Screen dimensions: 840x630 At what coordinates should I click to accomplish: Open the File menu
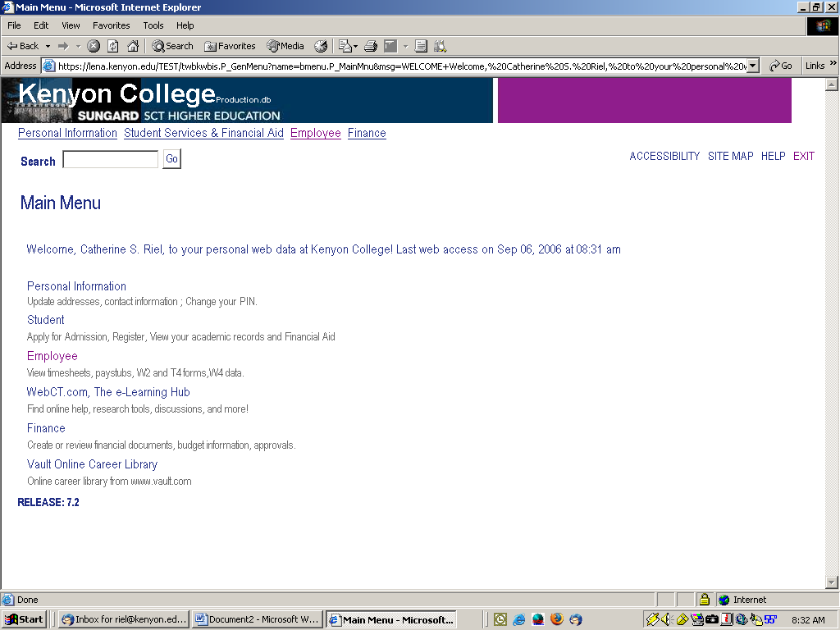pyautogui.click(x=14, y=25)
